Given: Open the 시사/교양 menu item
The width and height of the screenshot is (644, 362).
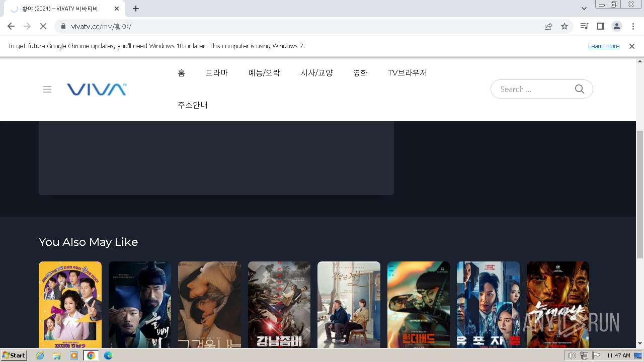Looking at the screenshot, I should 316,73.
